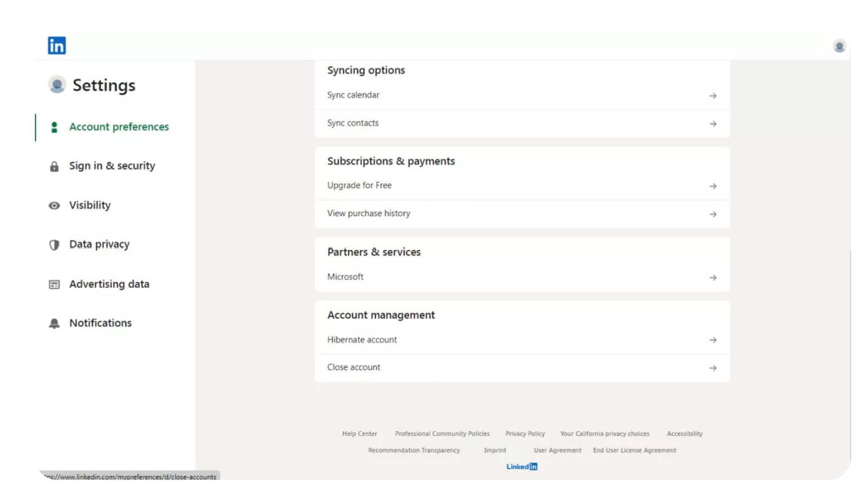Expand Sync contacts using its arrow
This screenshot has height=494, width=868.
[713, 124]
